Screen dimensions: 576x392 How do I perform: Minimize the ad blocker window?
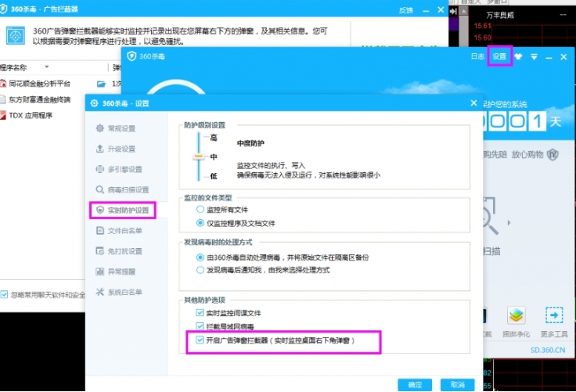tap(426, 11)
